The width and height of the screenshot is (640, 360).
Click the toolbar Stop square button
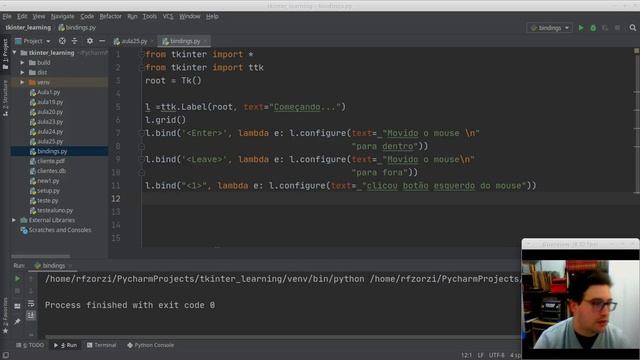pos(618,28)
